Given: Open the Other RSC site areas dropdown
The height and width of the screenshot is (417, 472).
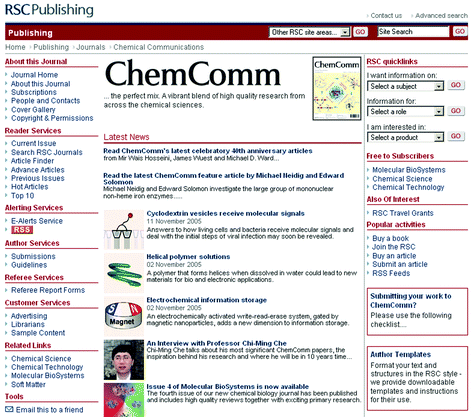Looking at the screenshot, I should [309, 32].
